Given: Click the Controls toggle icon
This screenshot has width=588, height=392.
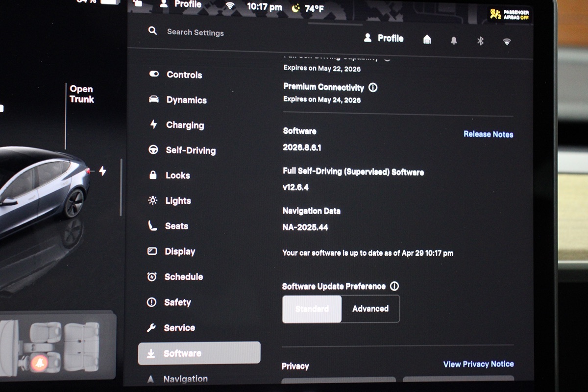Looking at the screenshot, I should 154,74.
